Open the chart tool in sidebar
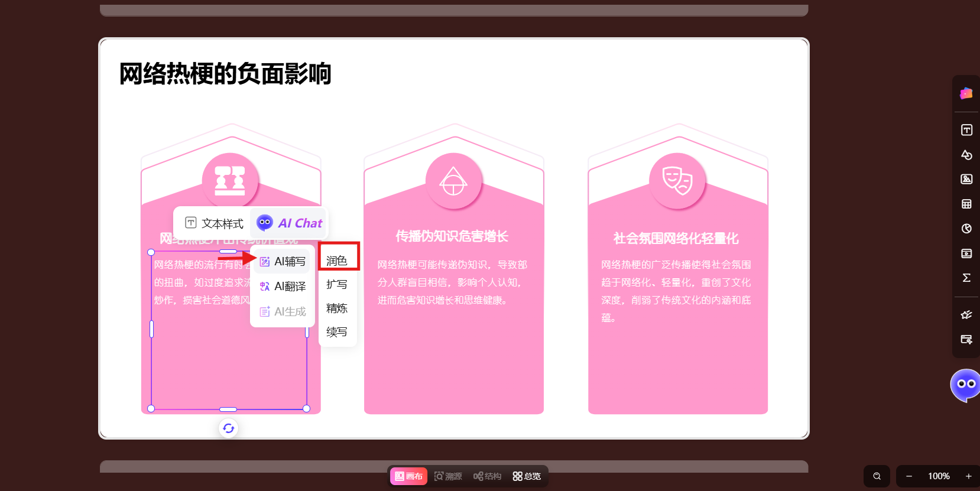The height and width of the screenshot is (491, 980). [966, 229]
